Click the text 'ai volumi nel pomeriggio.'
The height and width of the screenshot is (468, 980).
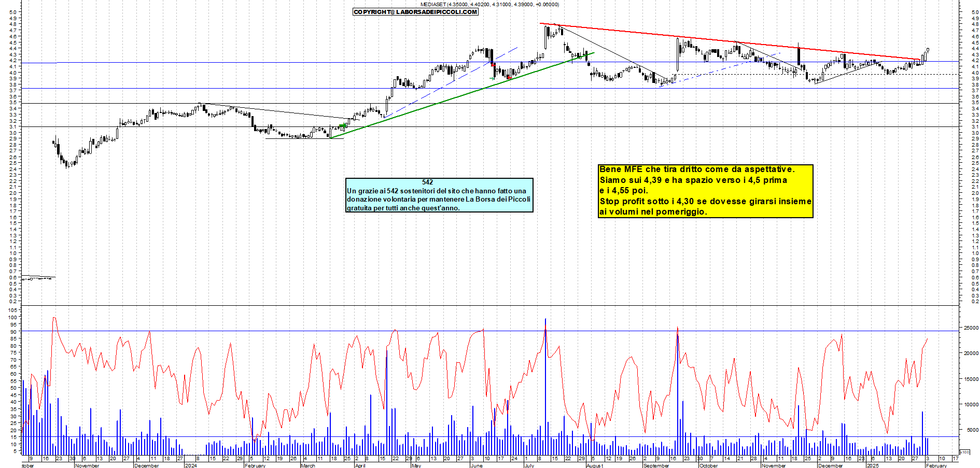(653, 211)
